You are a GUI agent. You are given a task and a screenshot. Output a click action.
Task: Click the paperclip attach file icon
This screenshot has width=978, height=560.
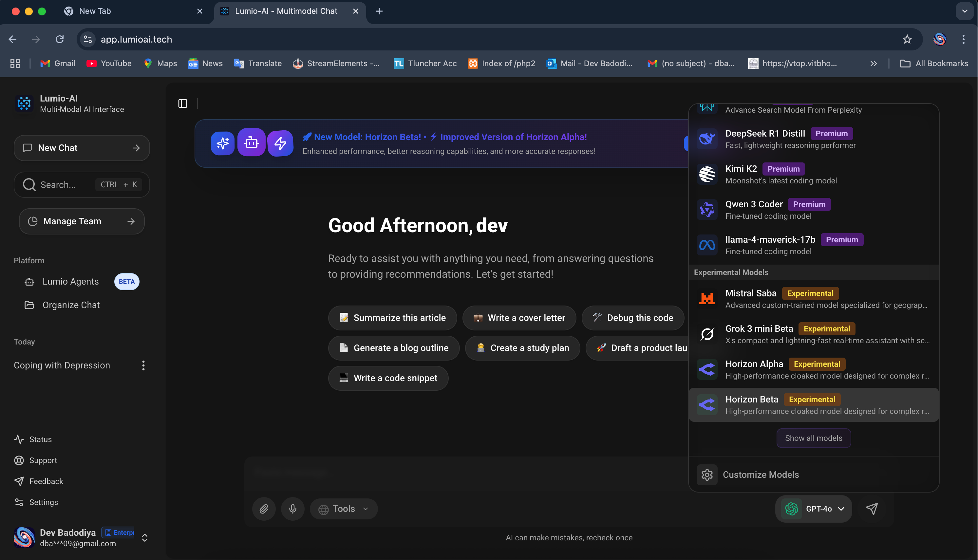pyautogui.click(x=264, y=509)
